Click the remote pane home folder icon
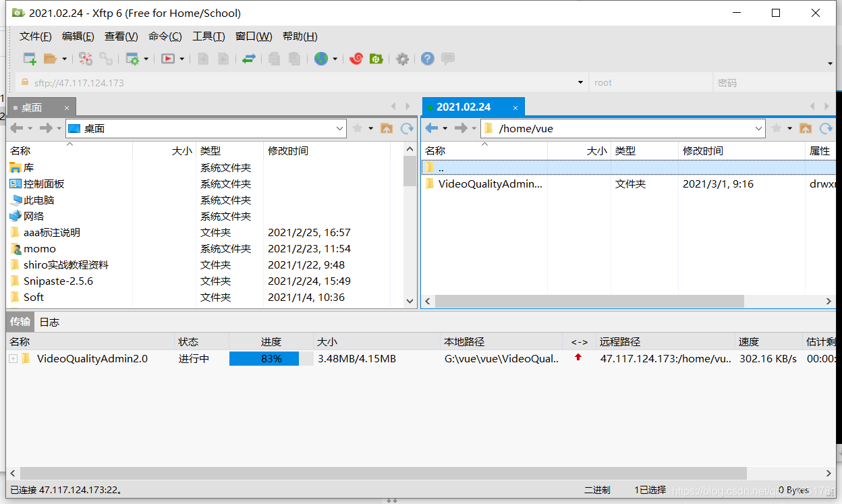842x504 pixels. [x=806, y=128]
